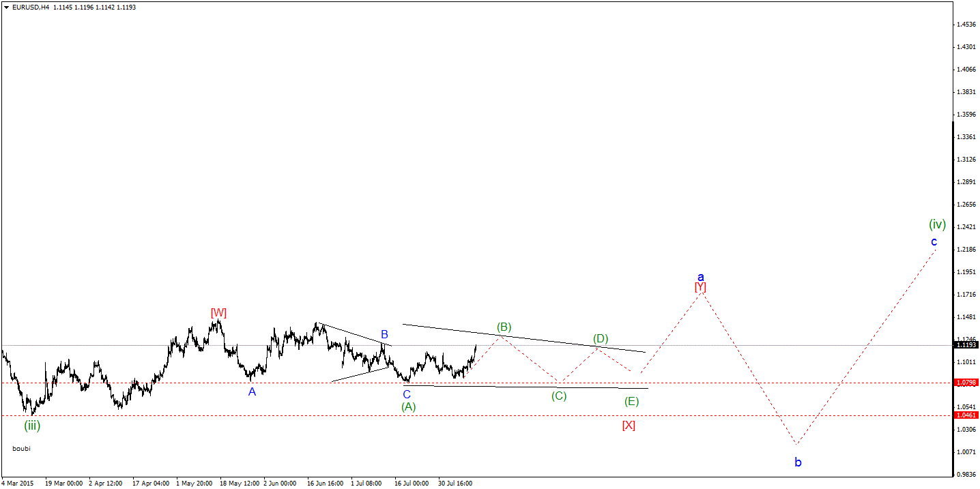Select the red [X] wave label
This screenshot has height=489, width=980.
click(x=629, y=425)
